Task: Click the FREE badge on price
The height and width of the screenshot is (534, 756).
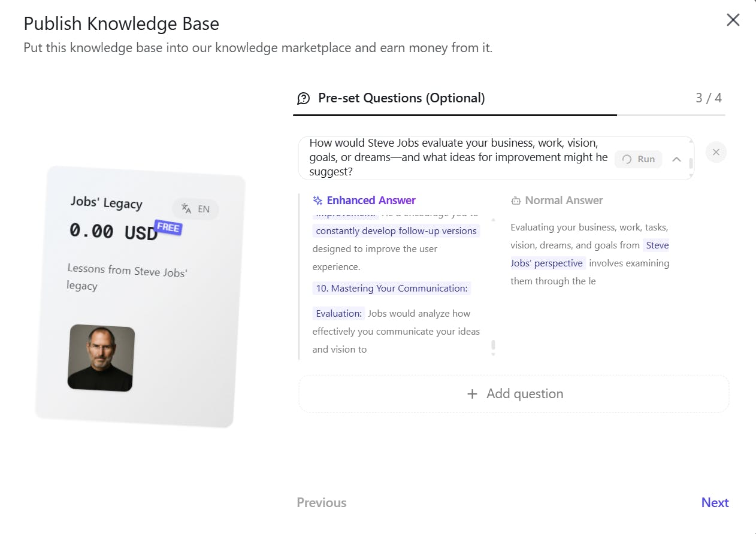Action: point(168,227)
